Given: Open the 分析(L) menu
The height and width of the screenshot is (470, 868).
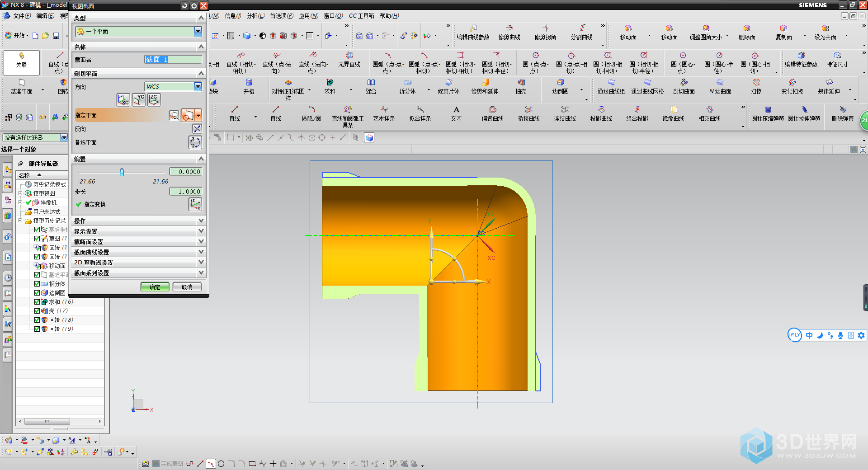Looking at the screenshot, I should tap(255, 16).
